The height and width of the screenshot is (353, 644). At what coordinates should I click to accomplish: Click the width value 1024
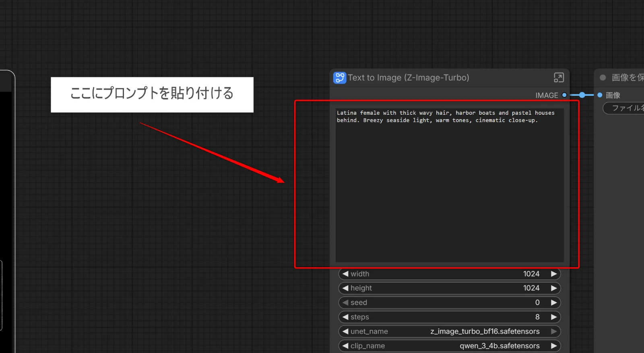pyautogui.click(x=531, y=274)
